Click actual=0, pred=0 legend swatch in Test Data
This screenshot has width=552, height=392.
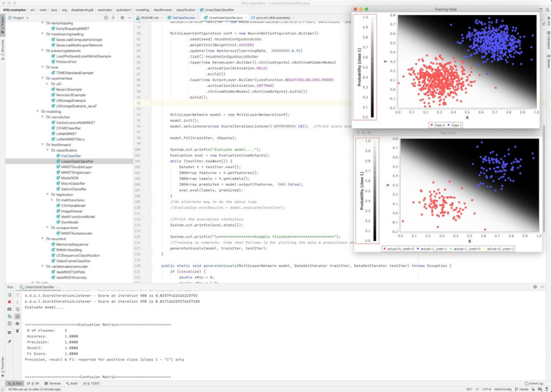(x=384, y=249)
